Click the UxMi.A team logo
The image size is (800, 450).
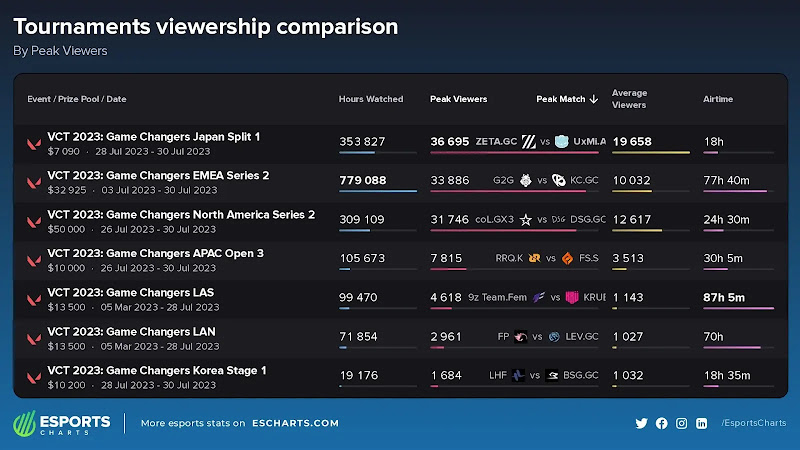[x=561, y=141]
